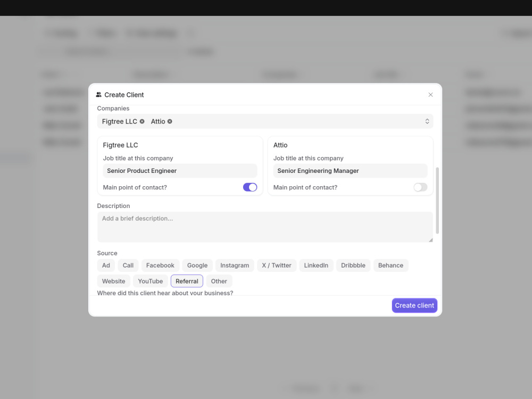Deselect the Referral source chip

tap(187, 281)
